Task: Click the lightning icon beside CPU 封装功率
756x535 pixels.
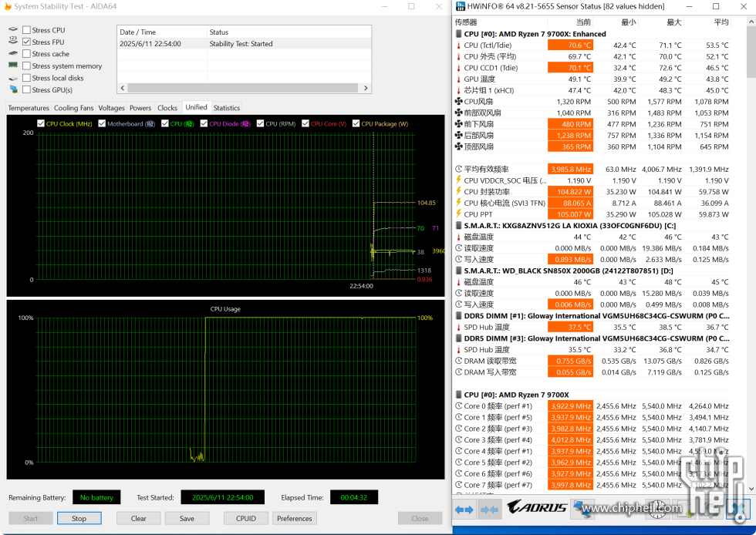Action: click(x=458, y=192)
